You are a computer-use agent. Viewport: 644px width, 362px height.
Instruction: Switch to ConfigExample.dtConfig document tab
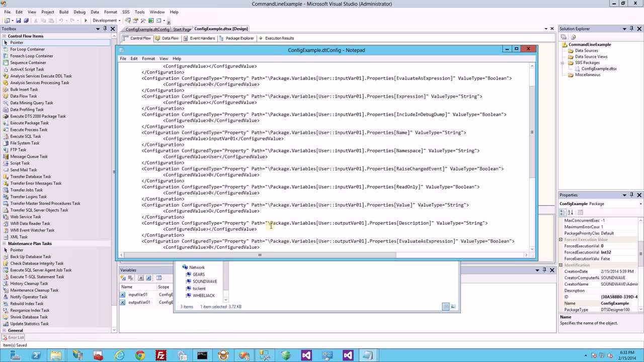[147, 29]
